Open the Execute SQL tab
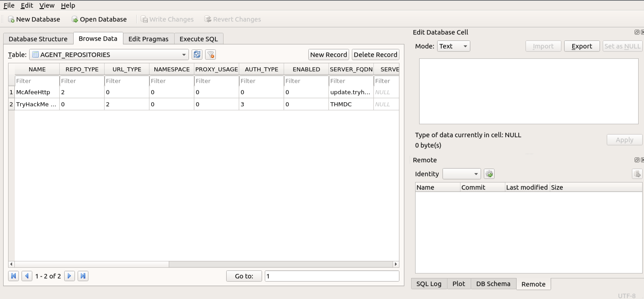The height and width of the screenshot is (299, 644). coord(199,39)
